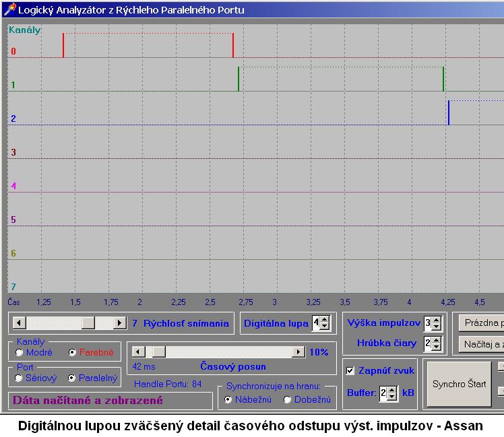Screen dimensions: 504x437
Task: Select Nábežnú edge synchronization
Action: 228,399
